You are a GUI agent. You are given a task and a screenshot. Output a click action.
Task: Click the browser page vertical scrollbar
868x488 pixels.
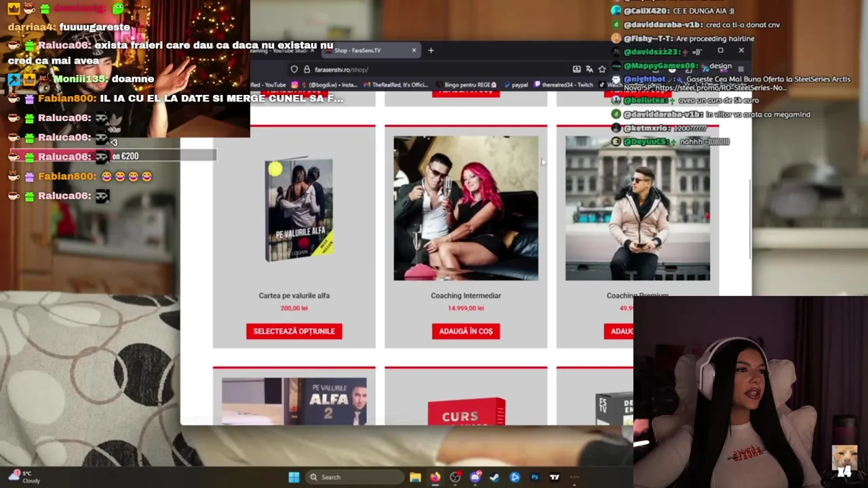tap(749, 219)
